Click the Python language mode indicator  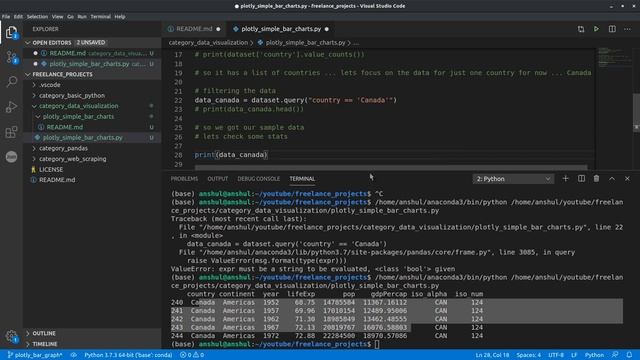(594, 355)
